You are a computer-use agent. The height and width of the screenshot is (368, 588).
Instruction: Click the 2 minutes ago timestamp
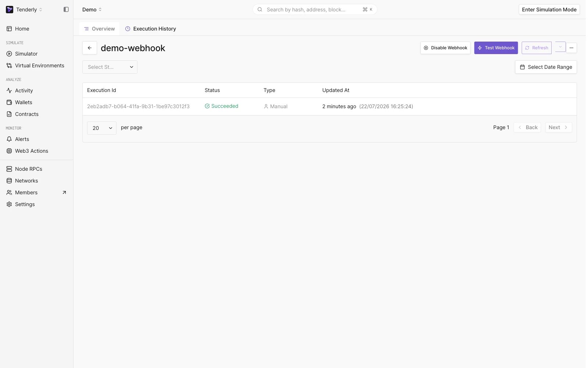[339, 106]
